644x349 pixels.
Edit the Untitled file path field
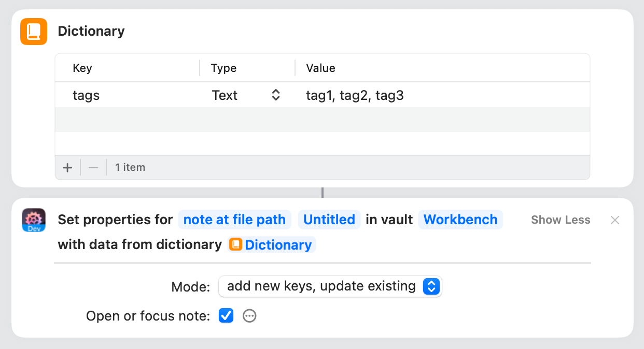(x=329, y=220)
